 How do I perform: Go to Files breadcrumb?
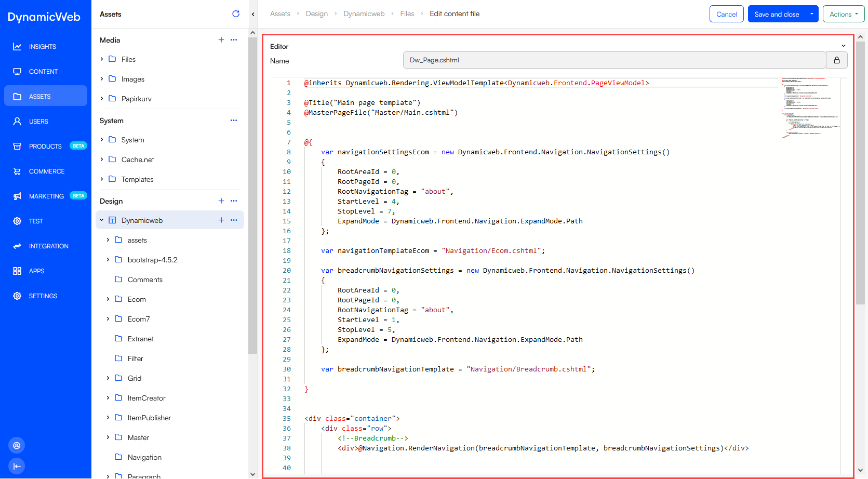(407, 14)
